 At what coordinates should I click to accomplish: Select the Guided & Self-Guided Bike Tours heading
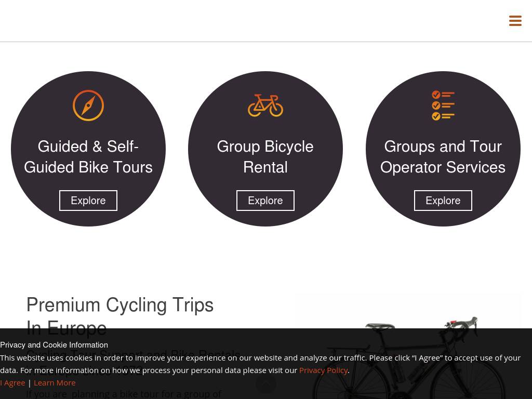(x=88, y=156)
